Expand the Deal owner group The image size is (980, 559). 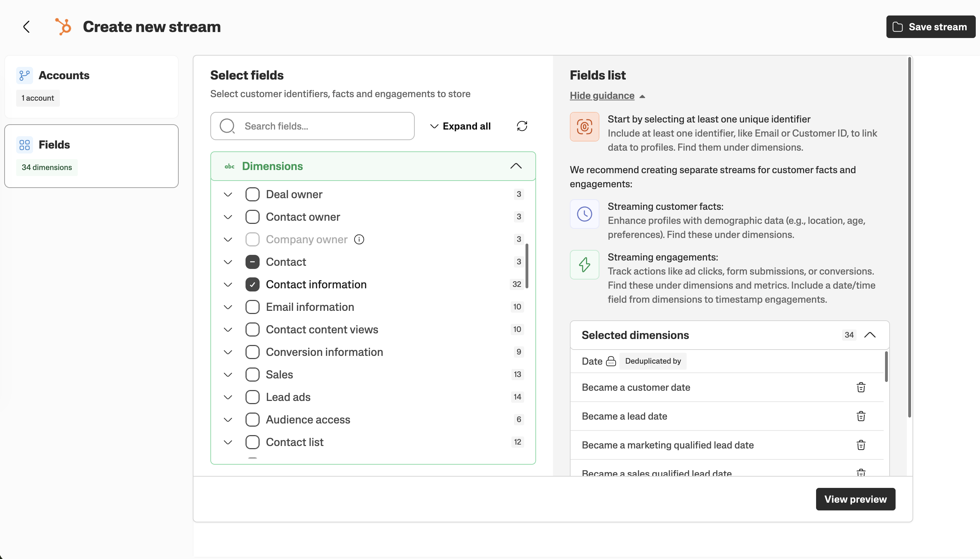(x=228, y=194)
